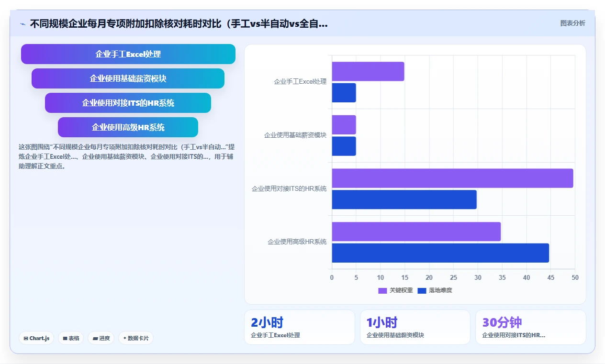
Task: Open the 30分钟 data card
Action: (x=530, y=327)
